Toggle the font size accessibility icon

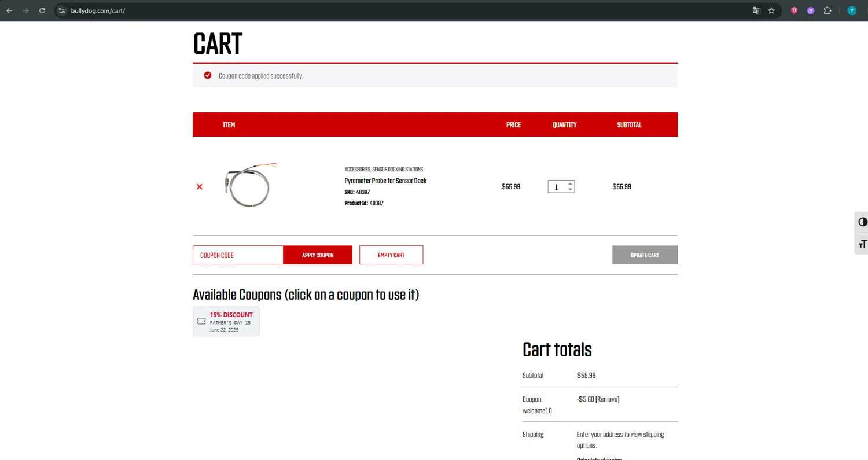[x=862, y=244]
